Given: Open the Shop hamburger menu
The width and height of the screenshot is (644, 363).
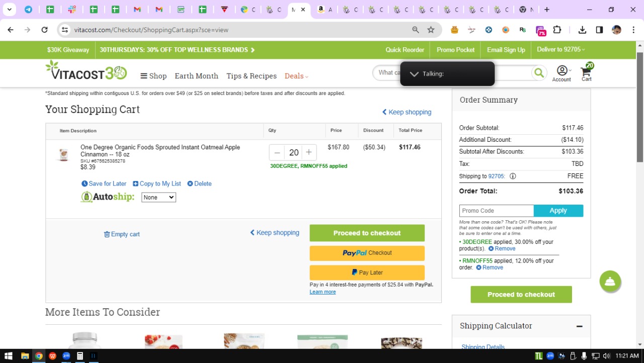Looking at the screenshot, I should [x=153, y=76].
